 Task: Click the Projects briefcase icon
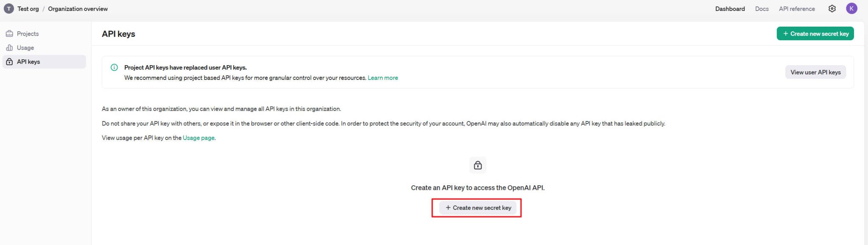(9, 33)
